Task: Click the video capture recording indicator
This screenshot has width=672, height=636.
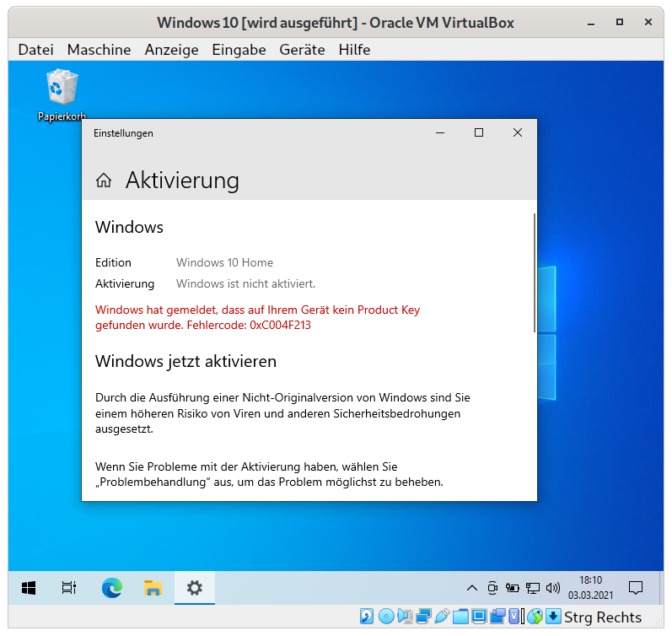Action: 497,617
